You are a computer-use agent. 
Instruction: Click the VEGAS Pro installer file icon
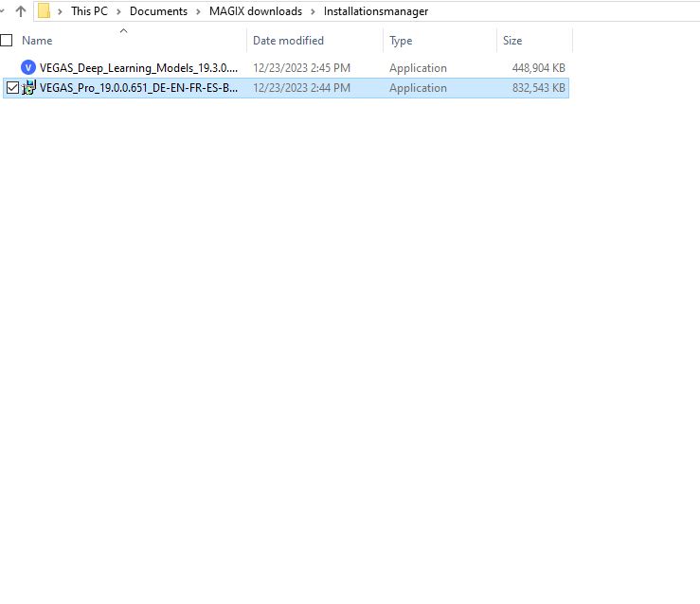point(29,88)
